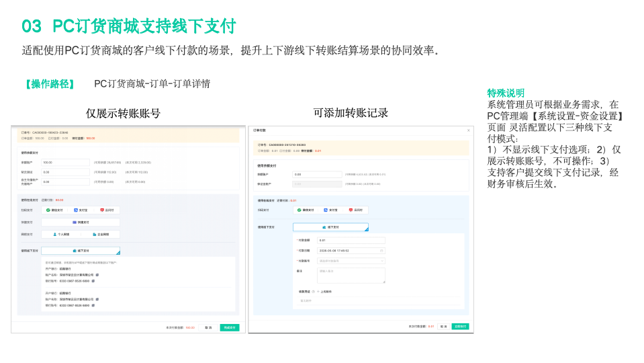Click the 仅展示转账账号 caption
This screenshot has width=644, height=363.
(x=123, y=114)
